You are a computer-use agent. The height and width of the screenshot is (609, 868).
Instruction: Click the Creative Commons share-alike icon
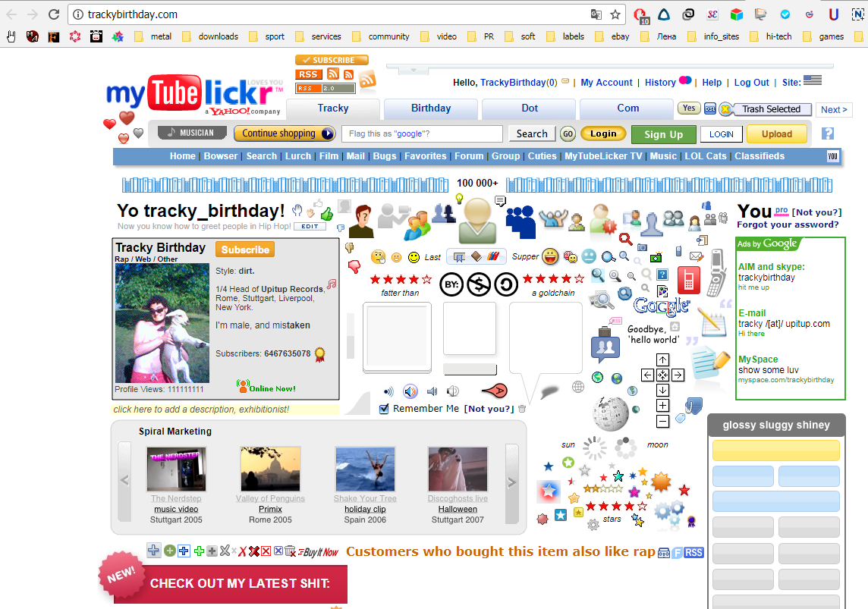tap(505, 284)
